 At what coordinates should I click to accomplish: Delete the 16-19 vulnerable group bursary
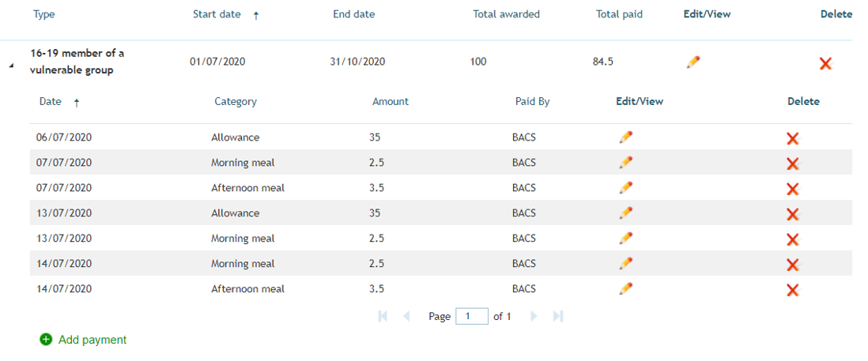tap(825, 63)
